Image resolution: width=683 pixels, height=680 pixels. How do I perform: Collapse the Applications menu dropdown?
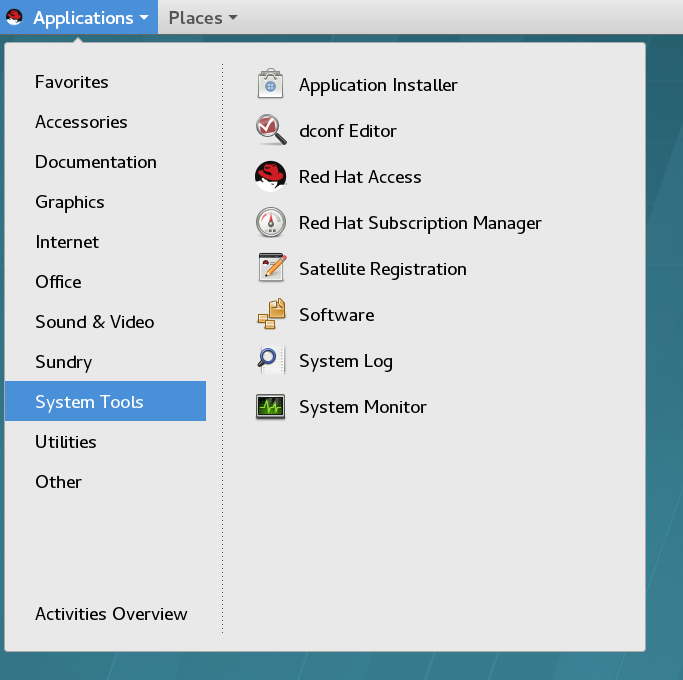pyautogui.click(x=91, y=18)
